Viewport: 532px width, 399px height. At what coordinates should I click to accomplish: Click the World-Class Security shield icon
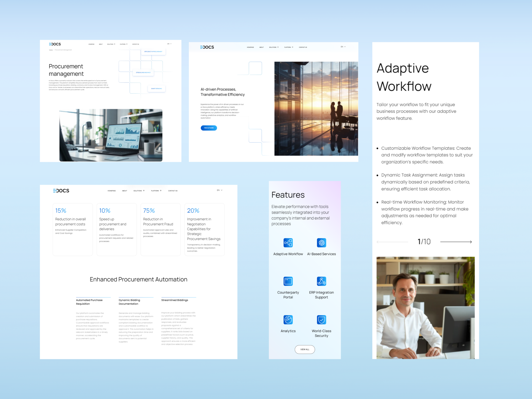pyautogui.click(x=321, y=320)
